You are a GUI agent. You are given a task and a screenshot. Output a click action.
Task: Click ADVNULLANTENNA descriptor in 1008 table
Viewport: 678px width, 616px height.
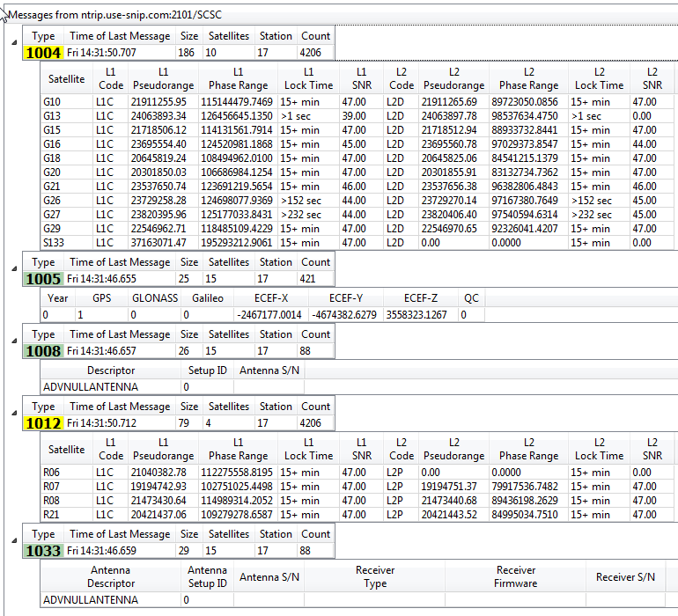coord(91,387)
